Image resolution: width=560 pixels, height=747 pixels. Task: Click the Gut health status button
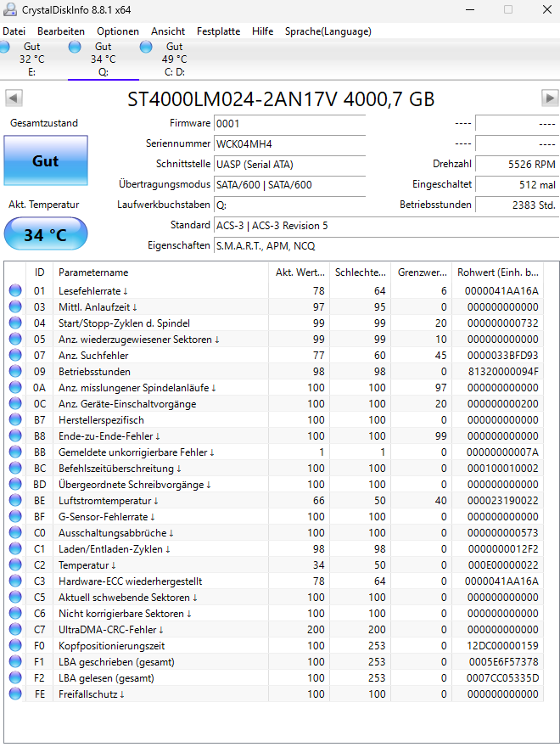[x=46, y=160]
